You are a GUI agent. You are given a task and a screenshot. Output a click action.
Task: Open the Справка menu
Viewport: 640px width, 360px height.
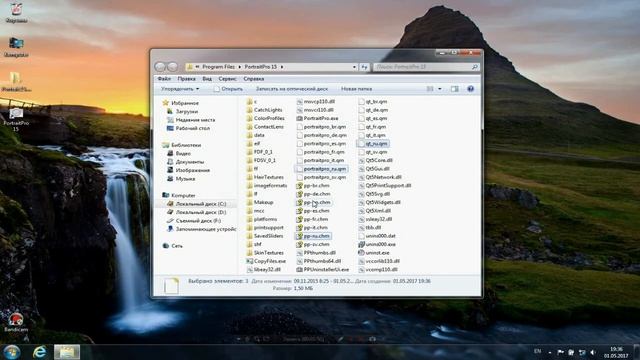pos(253,79)
